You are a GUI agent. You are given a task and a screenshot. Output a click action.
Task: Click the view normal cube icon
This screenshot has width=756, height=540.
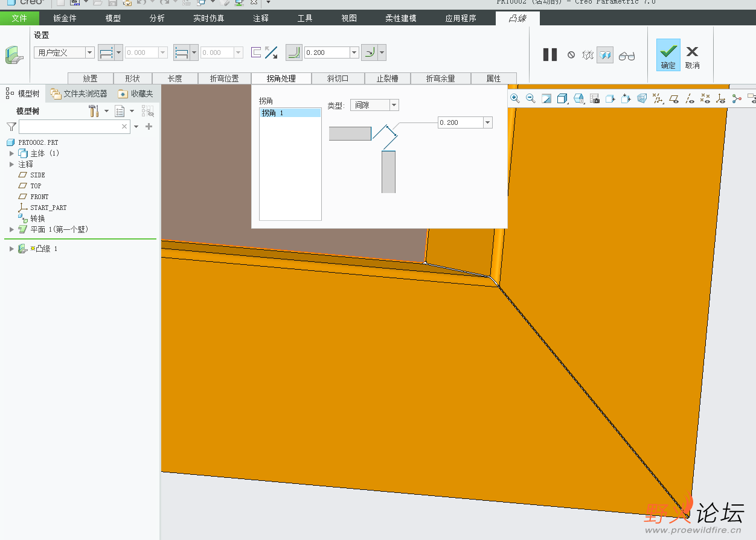tap(626, 98)
